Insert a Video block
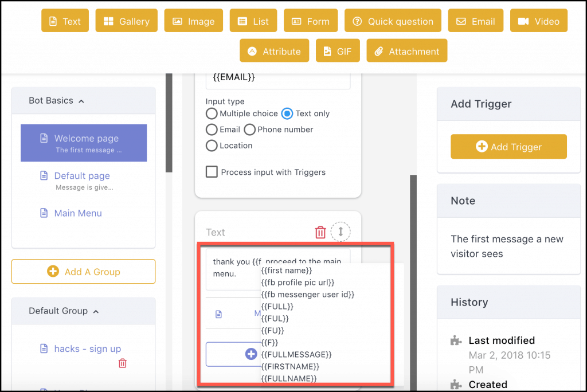Image resolution: width=587 pixels, height=392 pixels. pos(538,21)
